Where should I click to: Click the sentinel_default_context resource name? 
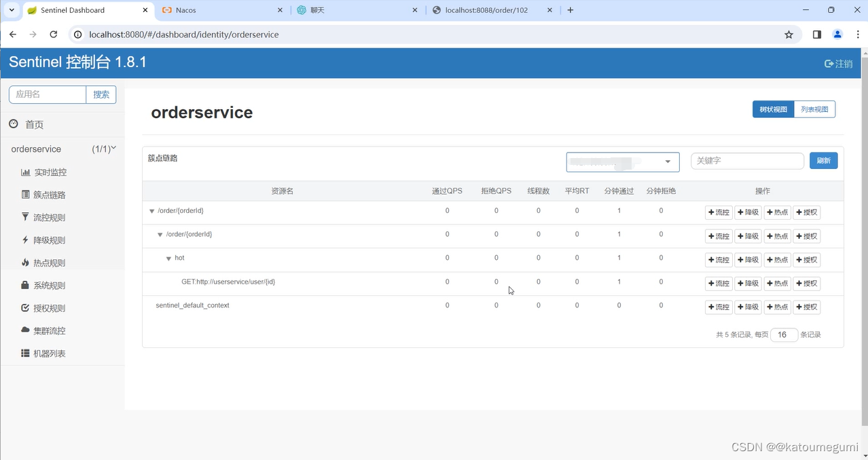192,305
